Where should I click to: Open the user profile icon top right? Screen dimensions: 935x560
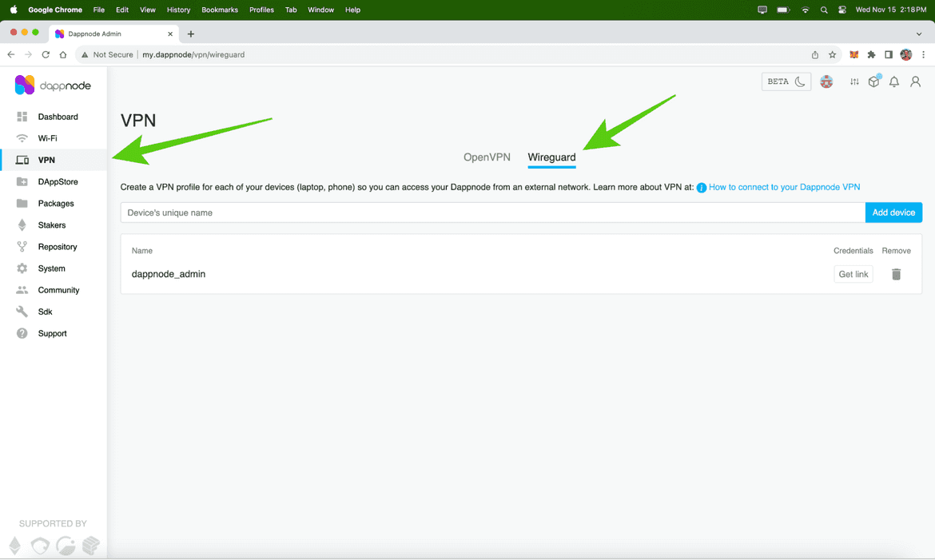pyautogui.click(x=915, y=81)
